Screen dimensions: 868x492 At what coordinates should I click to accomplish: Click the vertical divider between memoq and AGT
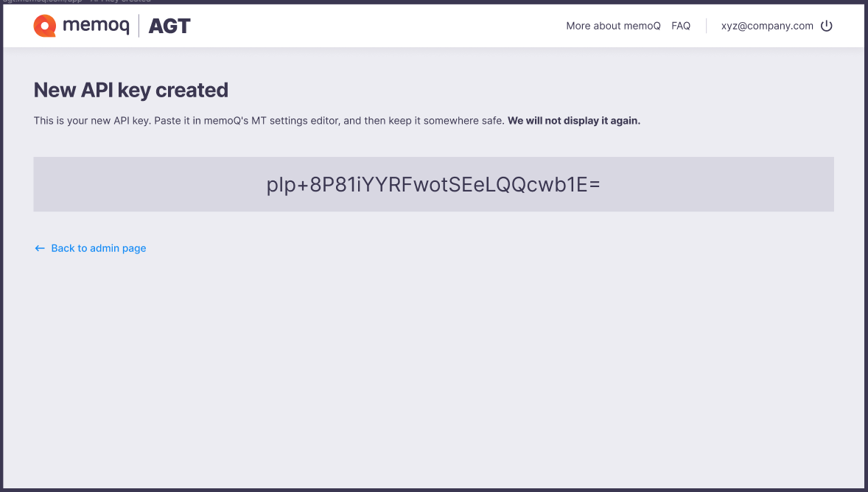pos(139,26)
